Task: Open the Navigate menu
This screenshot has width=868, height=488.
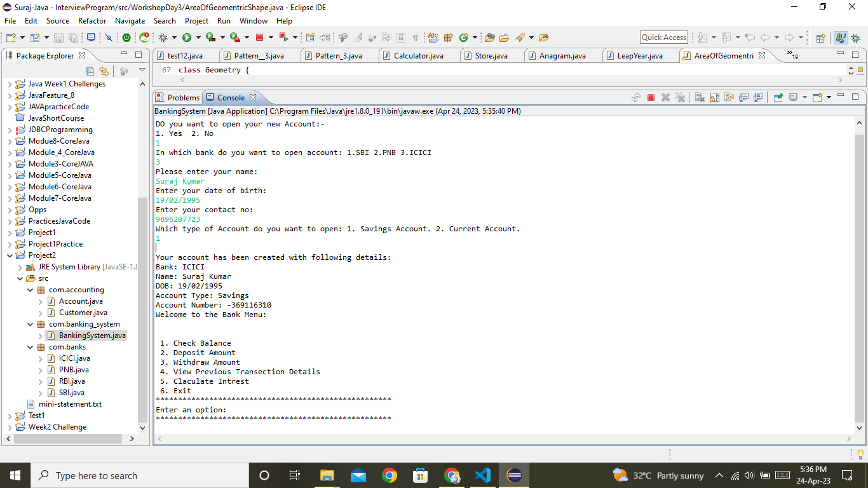Action: click(130, 20)
